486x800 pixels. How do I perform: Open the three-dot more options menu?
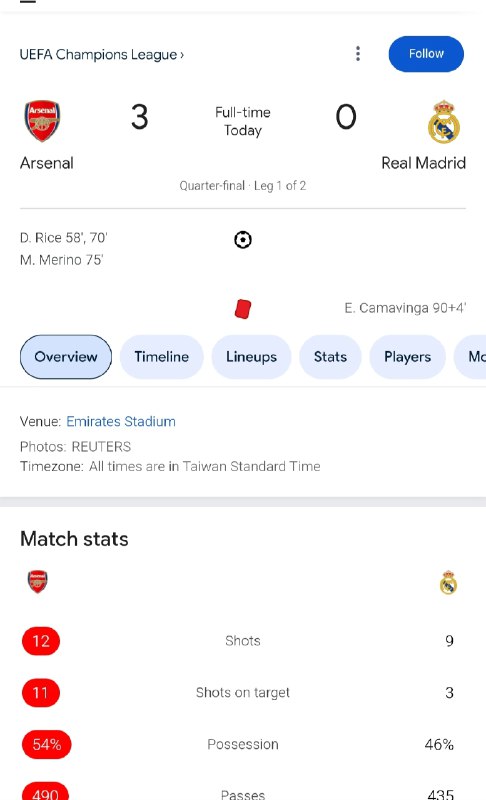click(358, 54)
